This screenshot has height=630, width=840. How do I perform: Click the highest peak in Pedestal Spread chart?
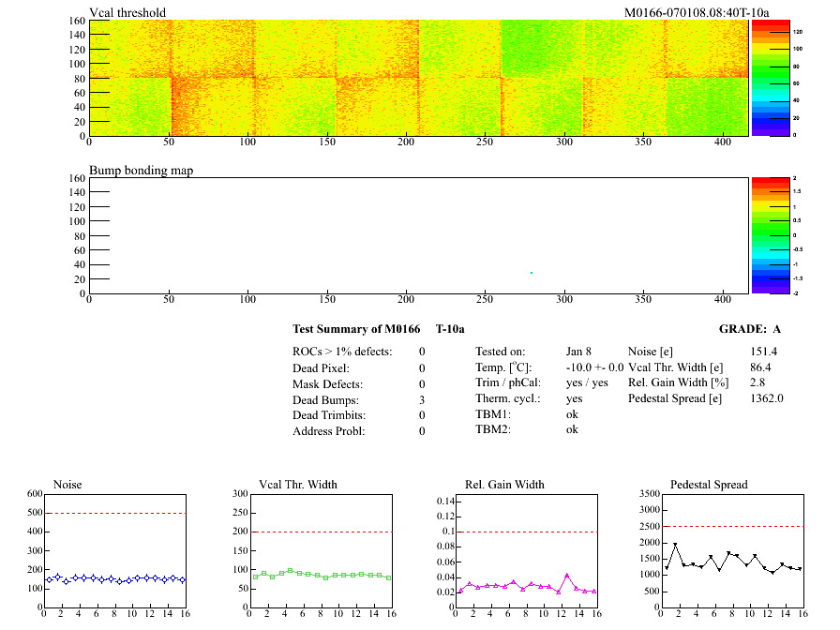pos(675,544)
